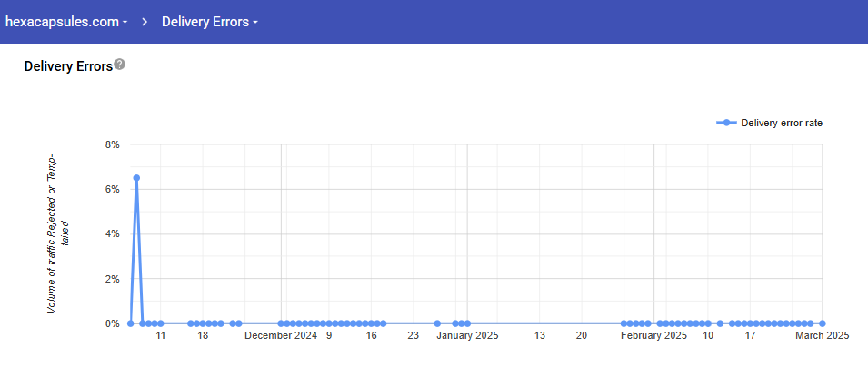Click the 0% y-axis label
Screen dimensions: 868x387
(x=113, y=323)
